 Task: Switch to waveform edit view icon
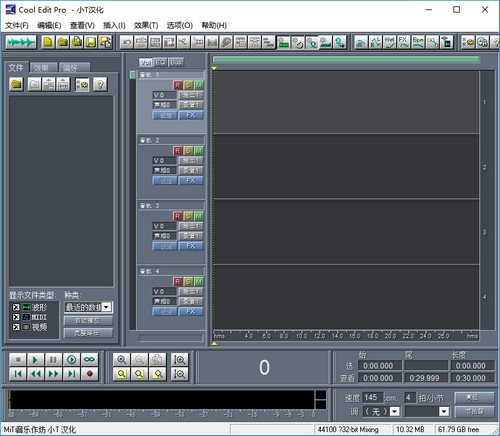[x=21, y=42]
